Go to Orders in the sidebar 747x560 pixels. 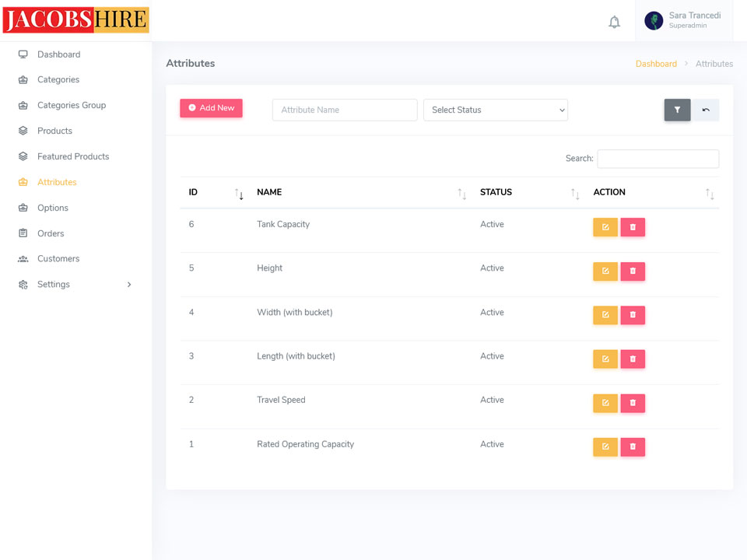coord(51,233)
